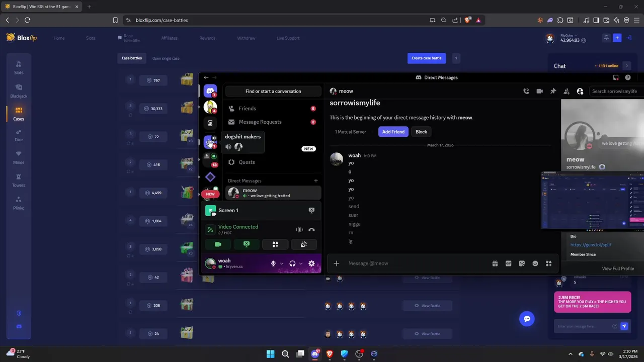The height and width of the screenshot is (362, 644).
Task: Start a voice call with meow
Action: 526,91
